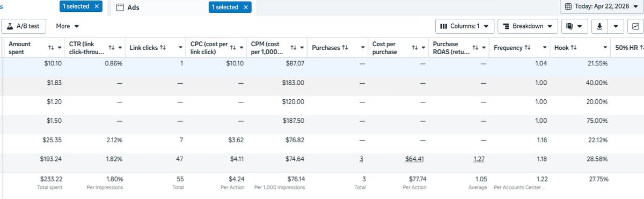Sort by Cost per purchase column

coord(414,48)
